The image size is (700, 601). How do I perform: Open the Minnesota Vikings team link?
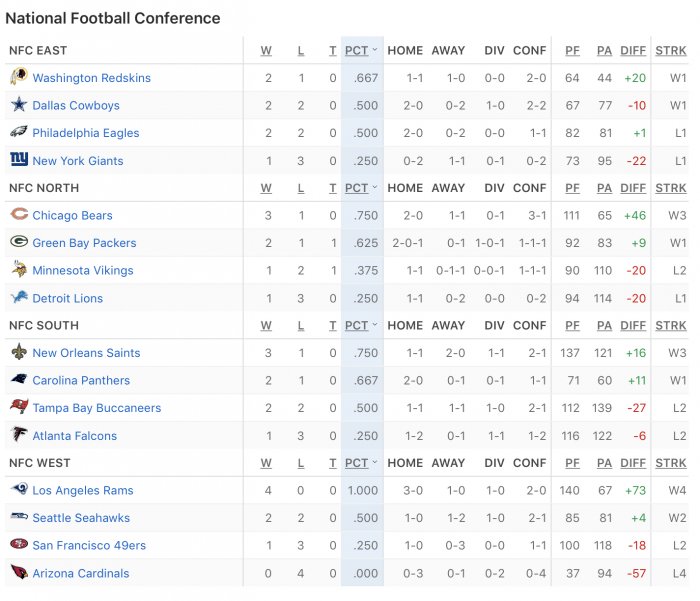(x=83, y=271)
